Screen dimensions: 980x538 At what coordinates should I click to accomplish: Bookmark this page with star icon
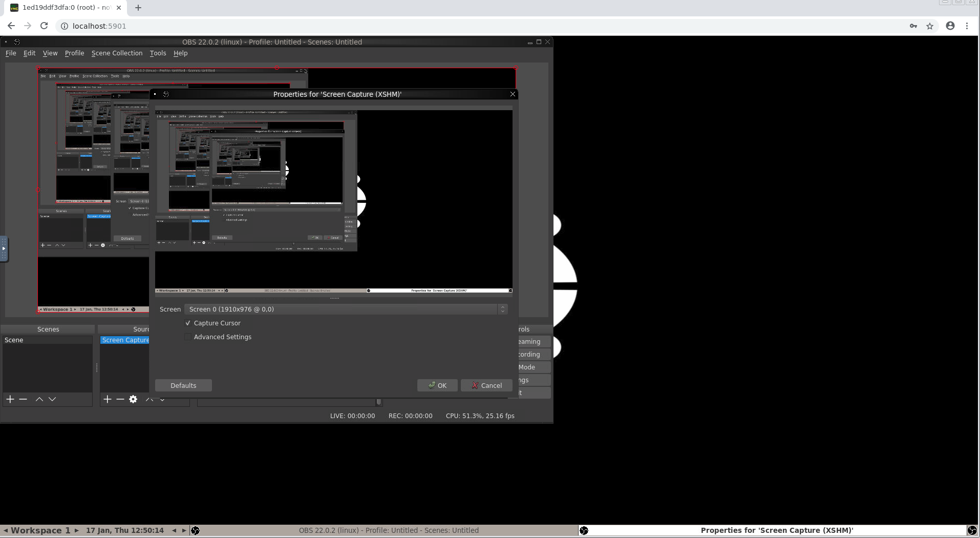pyautogui.click(x=930, y=26)
